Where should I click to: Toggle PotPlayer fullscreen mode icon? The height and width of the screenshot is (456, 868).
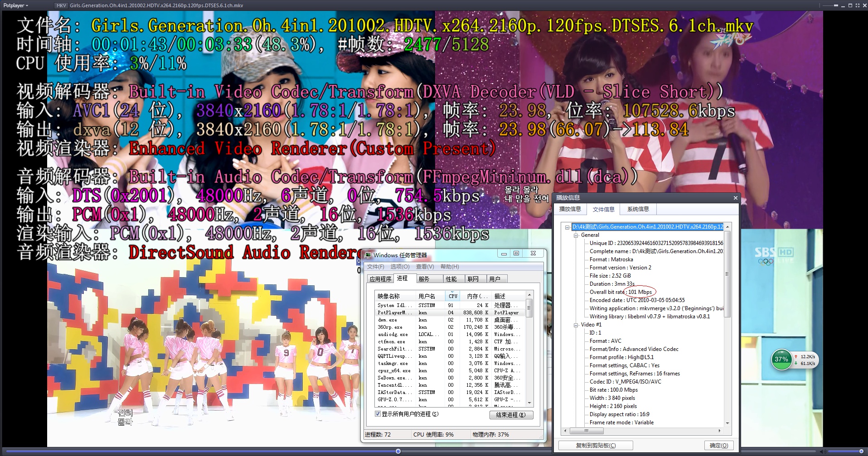click(858, 5)
